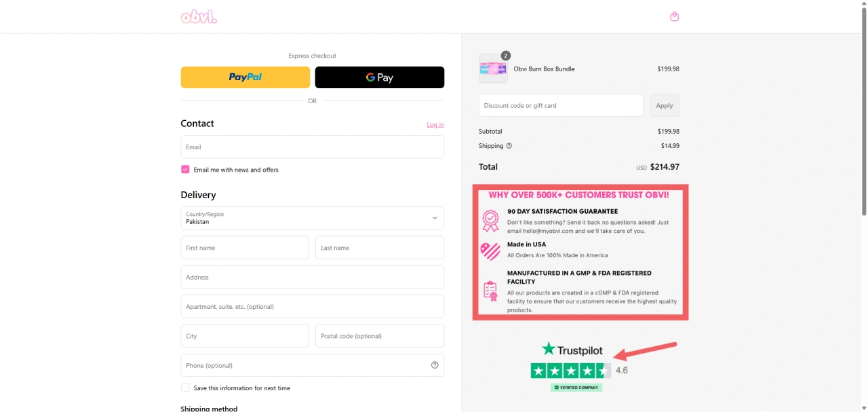Pay with PayPal express checkout
This screenshot has width=868, height=412.
point(245,77)
